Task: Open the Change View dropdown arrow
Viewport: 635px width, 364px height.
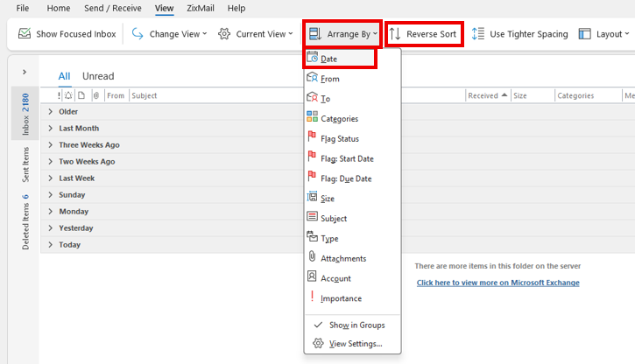Action: pyautogui.click(x=204, y=34)
